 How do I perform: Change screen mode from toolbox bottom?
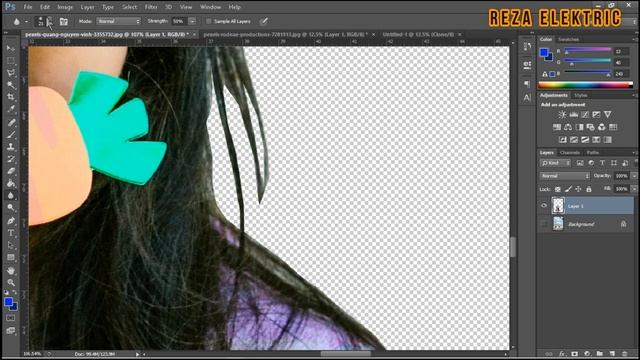pos(11,330)
